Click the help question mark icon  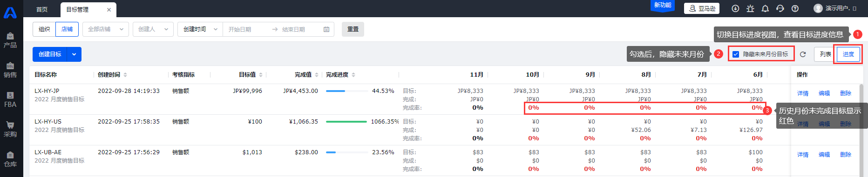pos(795,8)
